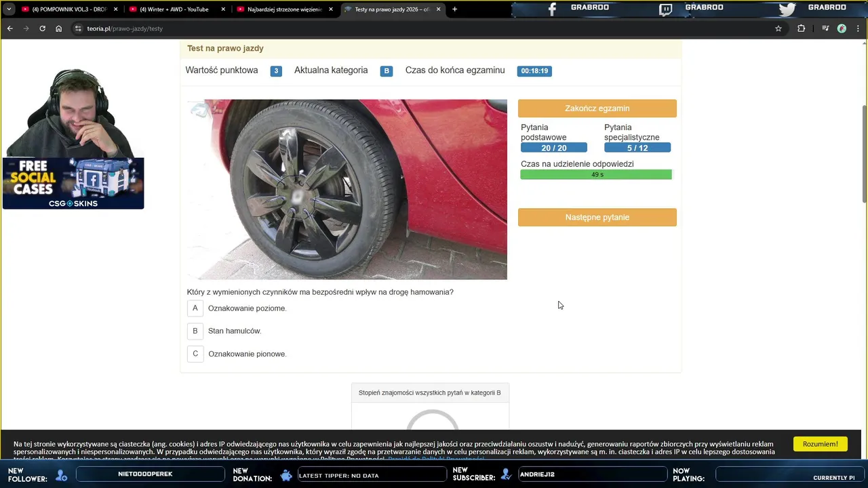
Task: Accept cookies with Rozumiem! button
Action: point(821,444)
